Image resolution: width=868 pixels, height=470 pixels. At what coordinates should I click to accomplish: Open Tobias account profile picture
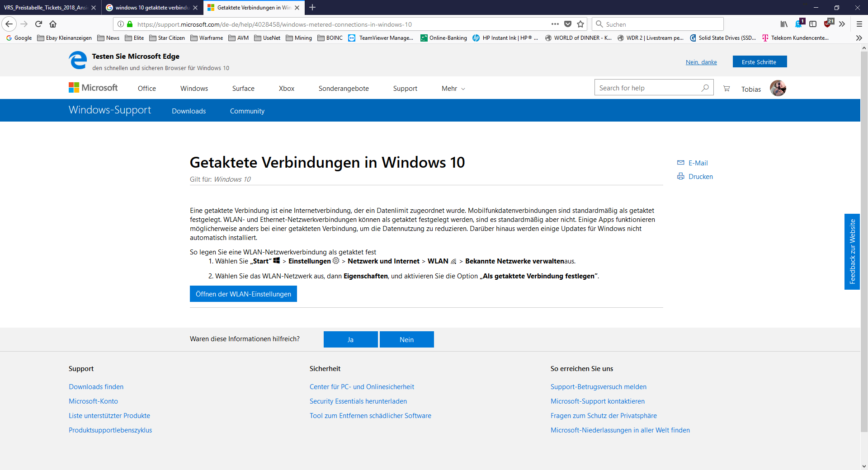(778, 88)
